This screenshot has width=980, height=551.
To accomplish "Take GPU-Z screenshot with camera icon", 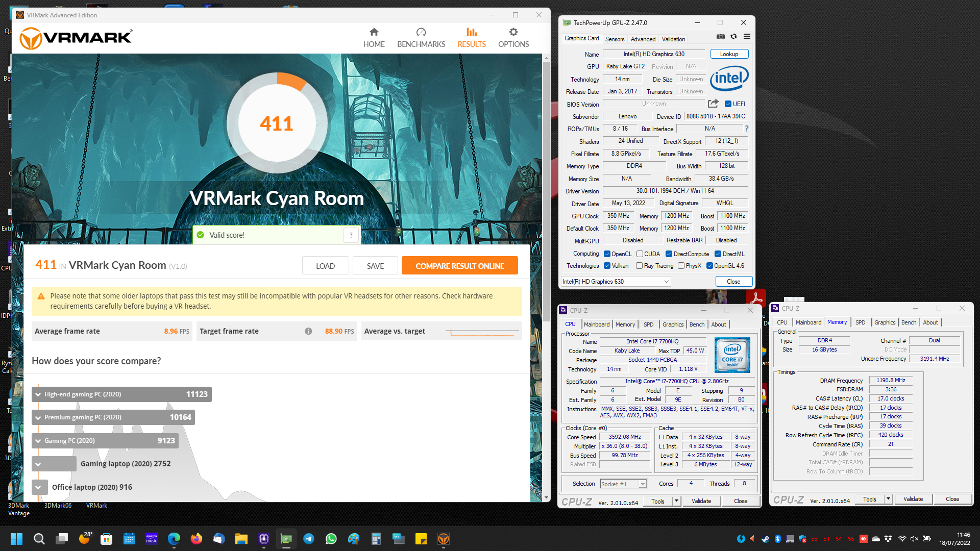I will point(720,36).
